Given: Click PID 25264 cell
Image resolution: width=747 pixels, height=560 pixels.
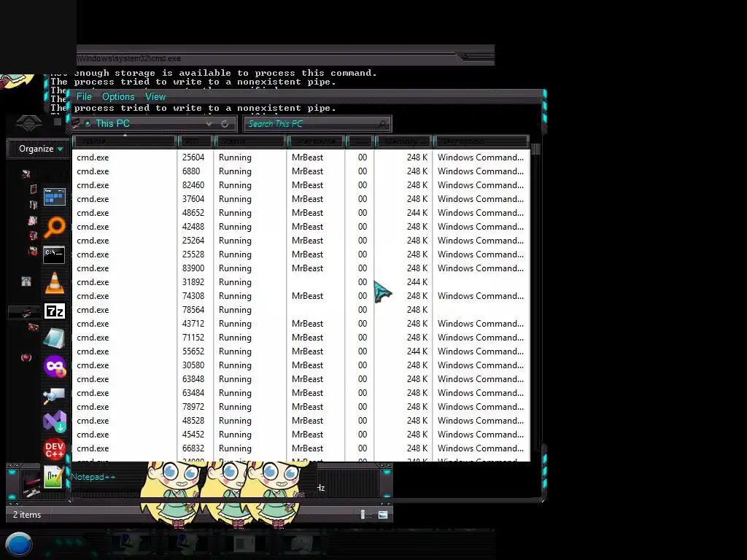Looking at the screenshot, I should pos(193,241).
